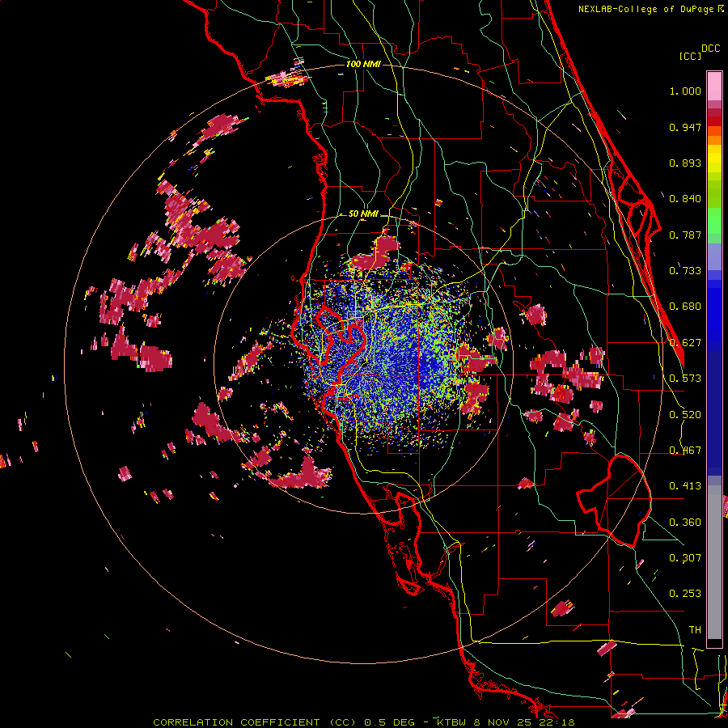Click the [CC] label above the color bar
The image size is (728, 728).
[691, 56]
